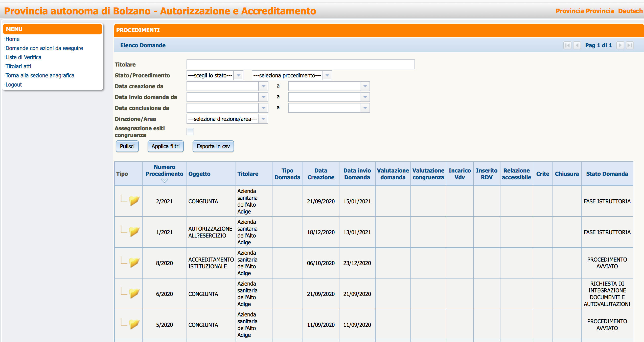
Task: Open Titolari atti menu item
Action: click(x=18, y=66)
